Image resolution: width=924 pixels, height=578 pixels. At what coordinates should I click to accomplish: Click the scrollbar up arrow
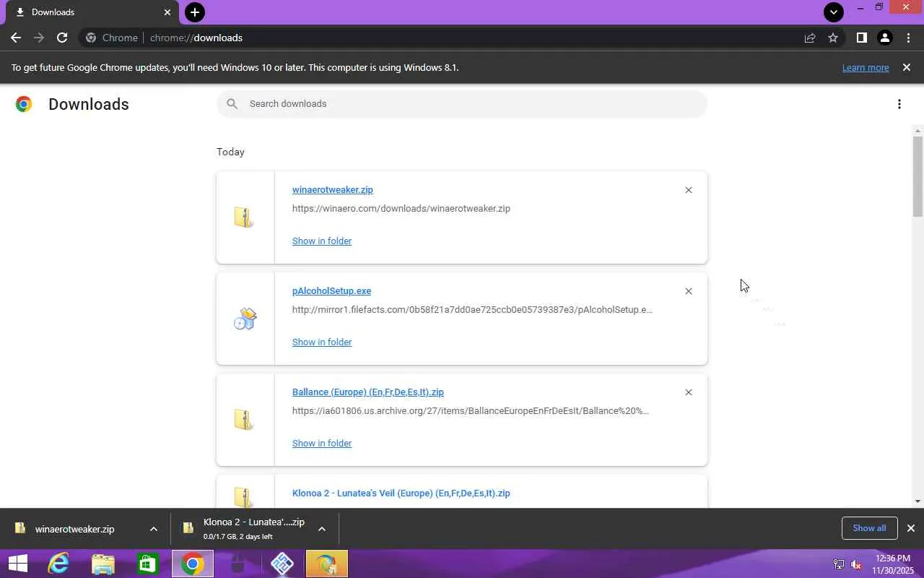(918, 131)
